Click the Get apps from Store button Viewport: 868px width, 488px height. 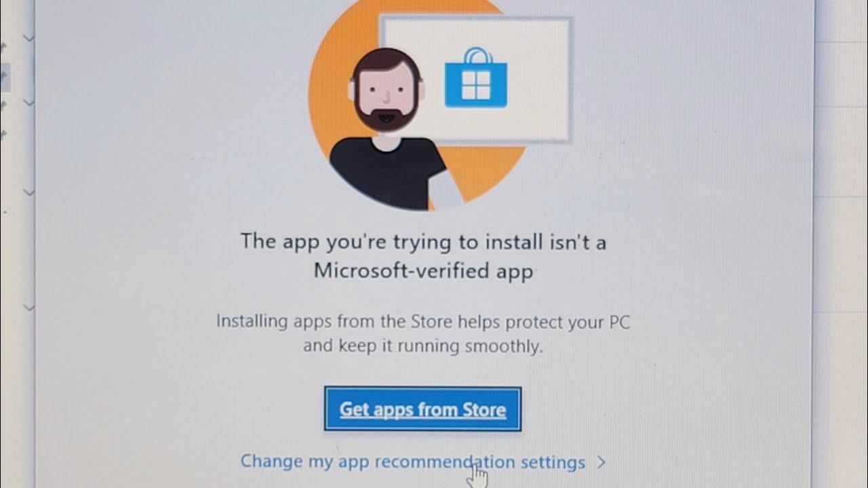tap(422, 409)
